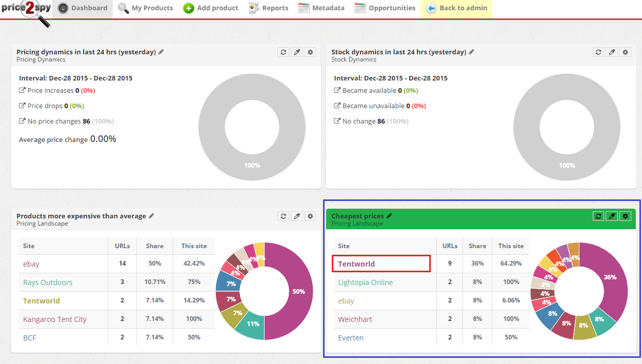Viewport: 642px width, 364px height.
Task: Click external-link icon next to Price increases
Action: 22,90
